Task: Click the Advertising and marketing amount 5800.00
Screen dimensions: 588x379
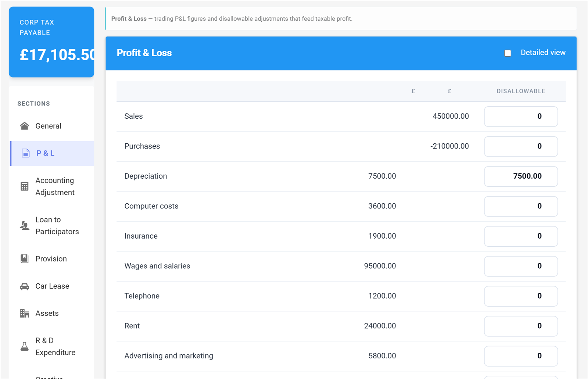Action: point(382,356)
